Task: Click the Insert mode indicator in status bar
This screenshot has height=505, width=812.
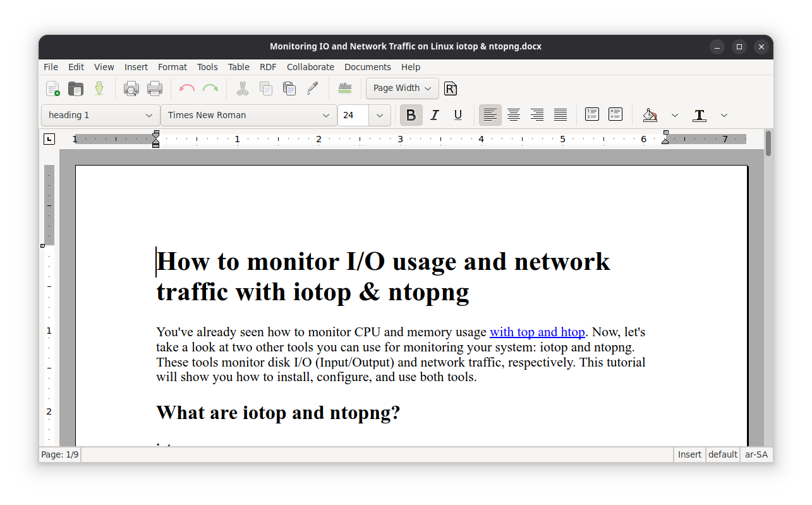Action: 689,454
